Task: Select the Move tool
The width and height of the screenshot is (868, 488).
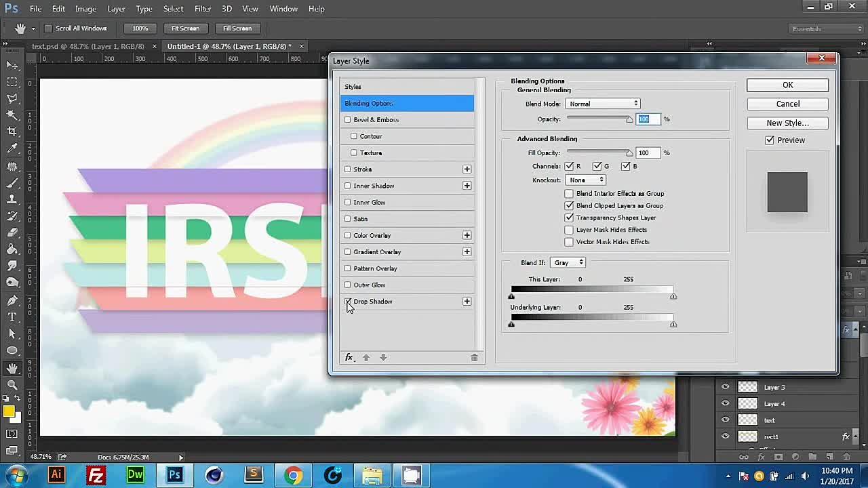Action: 12,65
